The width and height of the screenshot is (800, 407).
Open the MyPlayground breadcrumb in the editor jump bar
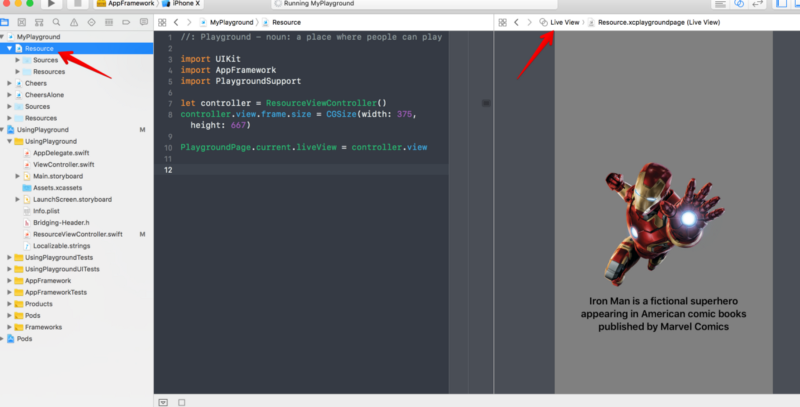[227, 22]
